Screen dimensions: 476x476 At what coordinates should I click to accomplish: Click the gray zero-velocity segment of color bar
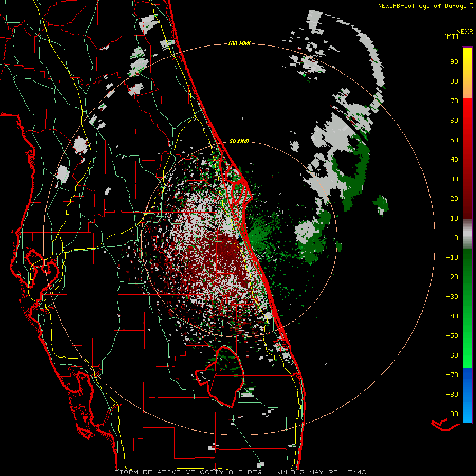(467, 234)
